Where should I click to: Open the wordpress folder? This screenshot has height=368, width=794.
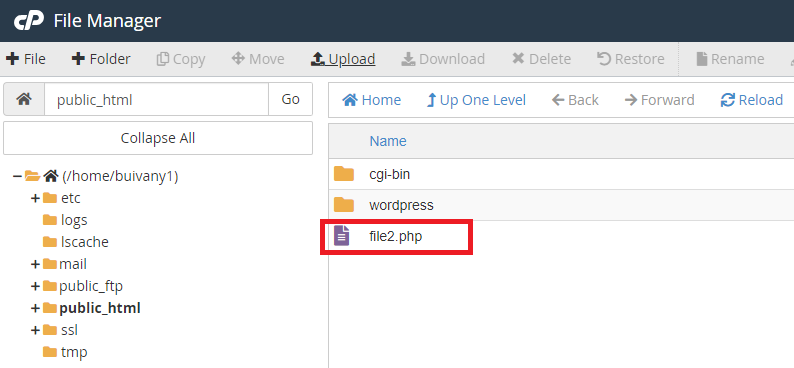pyautogui.click(x=401, y=205)
